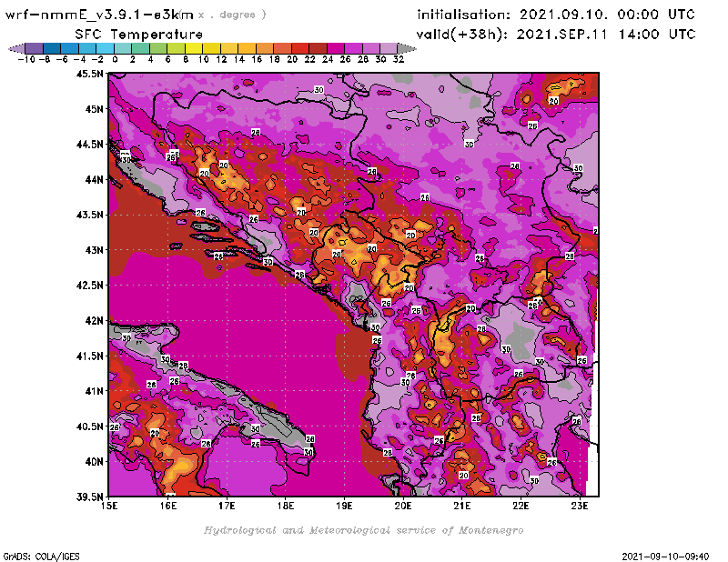Image resolution: width=728 pixels, height=562 pixels.
Task: Click the Hydrological and Meteorological service of Montenegro caption
Action: pos(363,530)
